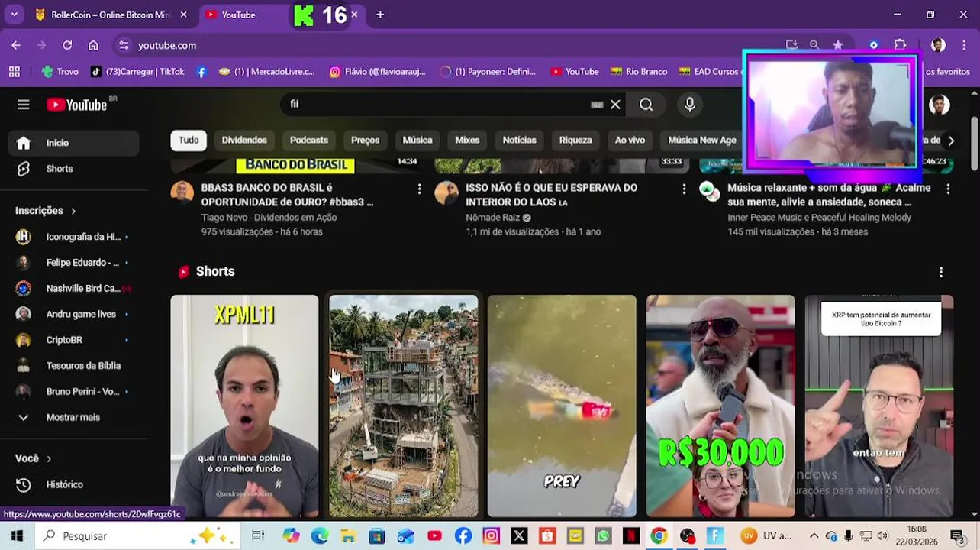Select the Ao vivo filter chip
This screenshot has width=980, height=550.
click(630, 141)
